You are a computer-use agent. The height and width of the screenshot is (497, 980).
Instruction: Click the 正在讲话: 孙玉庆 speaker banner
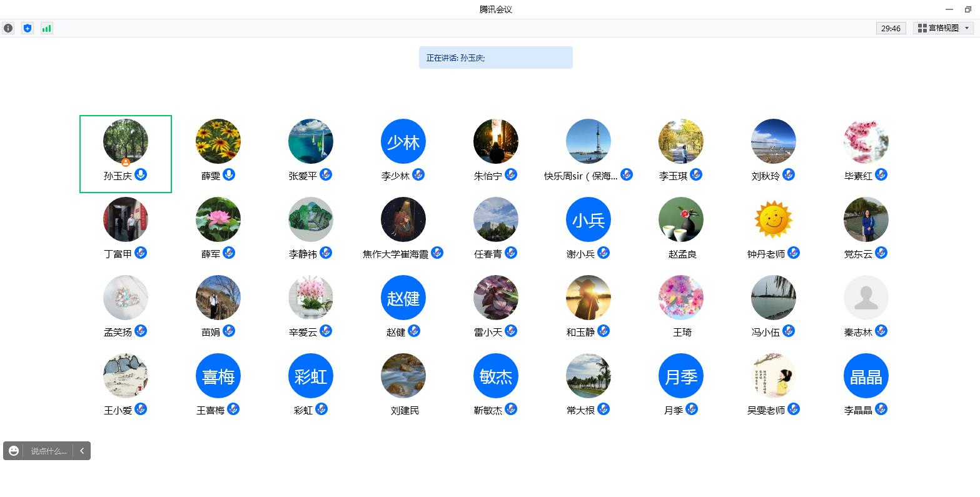coord(495,58)
